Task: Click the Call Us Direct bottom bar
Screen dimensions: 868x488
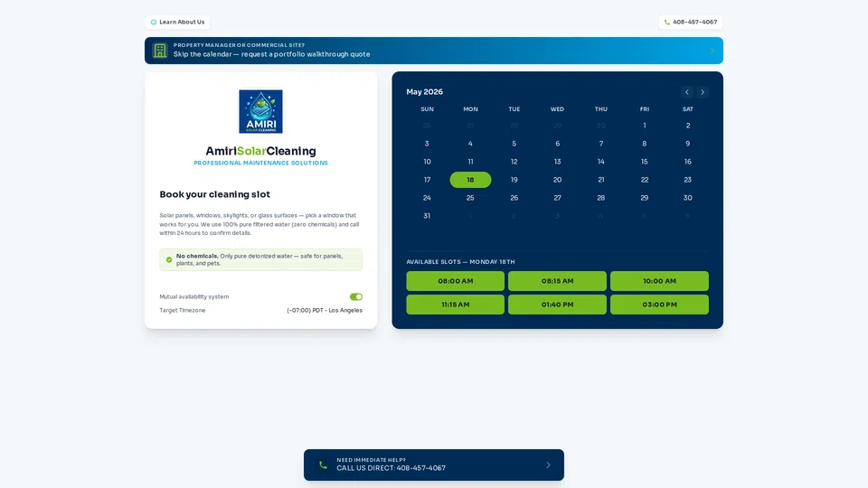Action: click(433, 465)
